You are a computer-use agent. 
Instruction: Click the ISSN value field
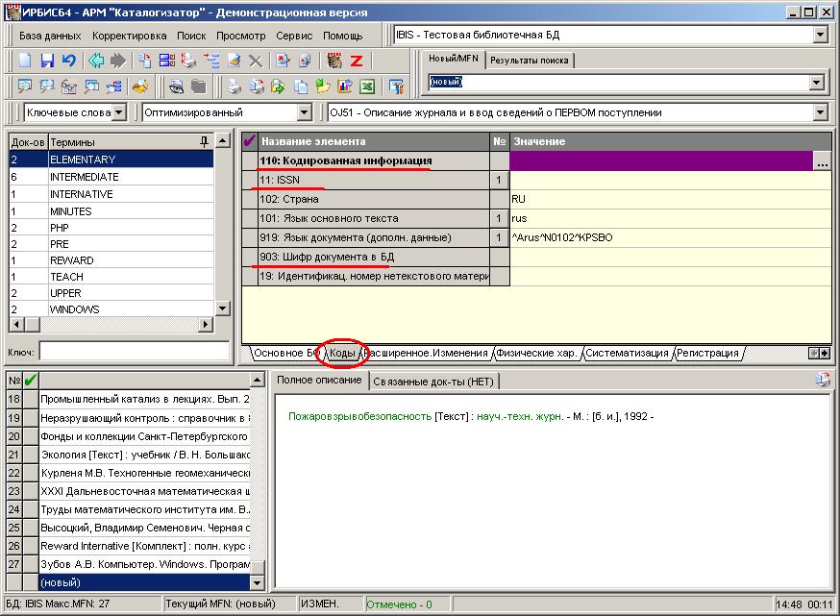click(x=670, y=180)
